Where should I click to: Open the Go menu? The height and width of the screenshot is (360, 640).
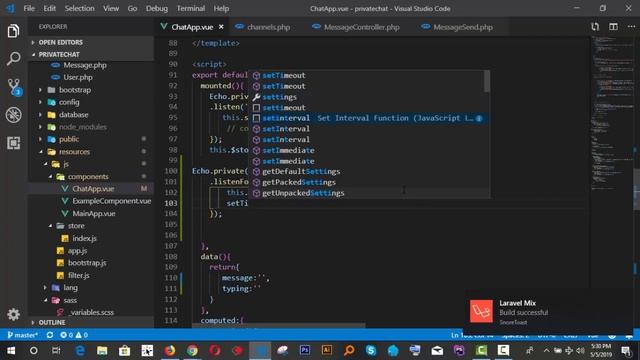[x=132, y=8]
